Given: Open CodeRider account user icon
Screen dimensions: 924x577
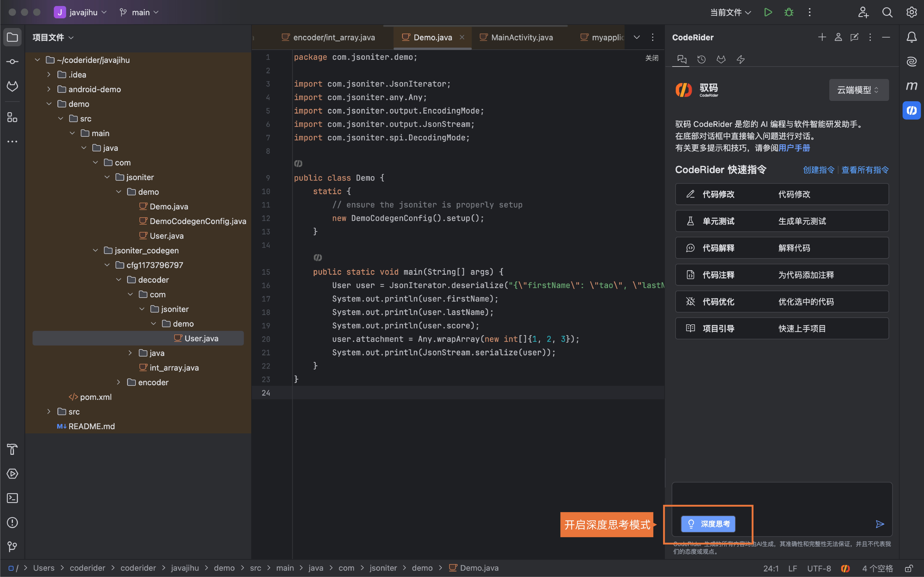Looking at the screenshot, I should coord(839,37).
